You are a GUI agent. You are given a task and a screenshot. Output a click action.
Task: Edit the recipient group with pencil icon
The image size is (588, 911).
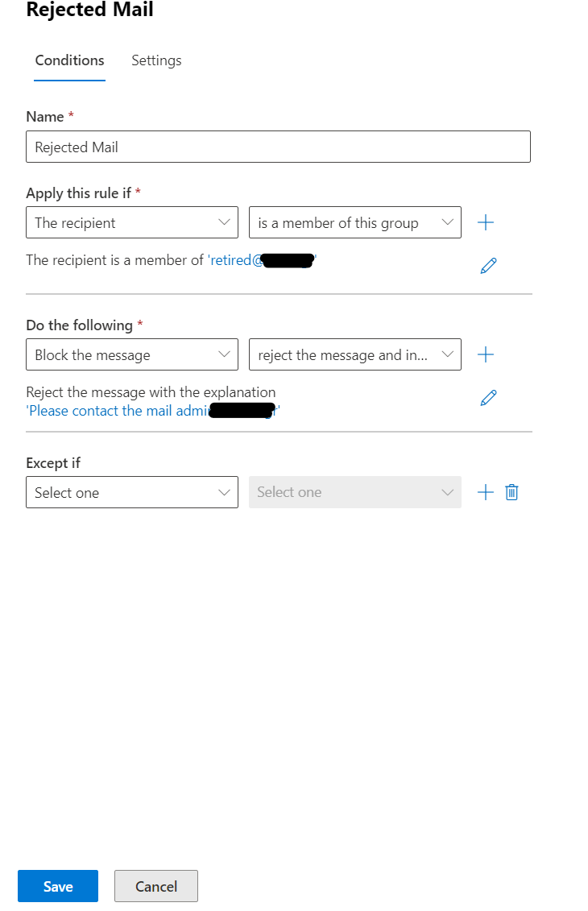click(x=488, y=266)
